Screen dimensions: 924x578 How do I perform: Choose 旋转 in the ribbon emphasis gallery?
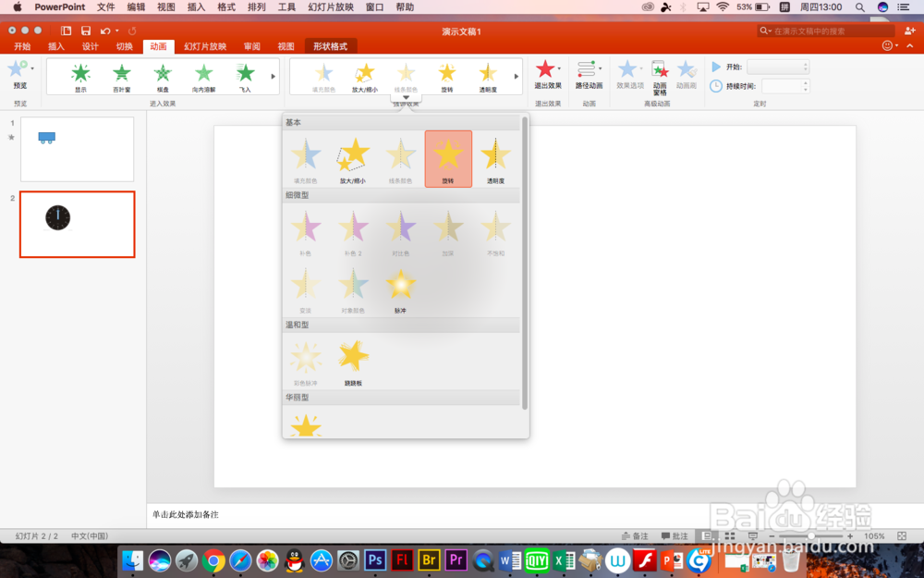(x=447, y=78)
